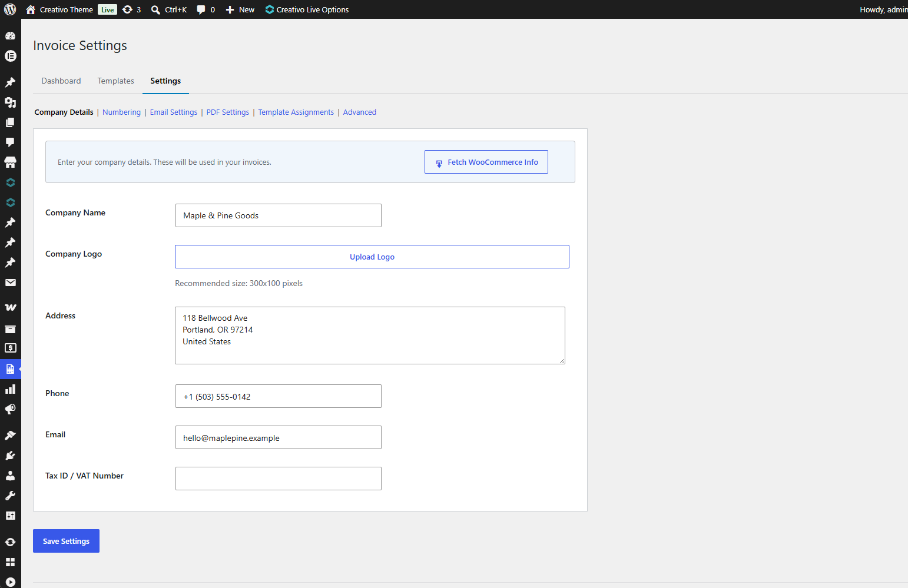The image size is (908, 588).
Task: Open the Howdy, admin account menu
Action: click(x=883, y=9)
